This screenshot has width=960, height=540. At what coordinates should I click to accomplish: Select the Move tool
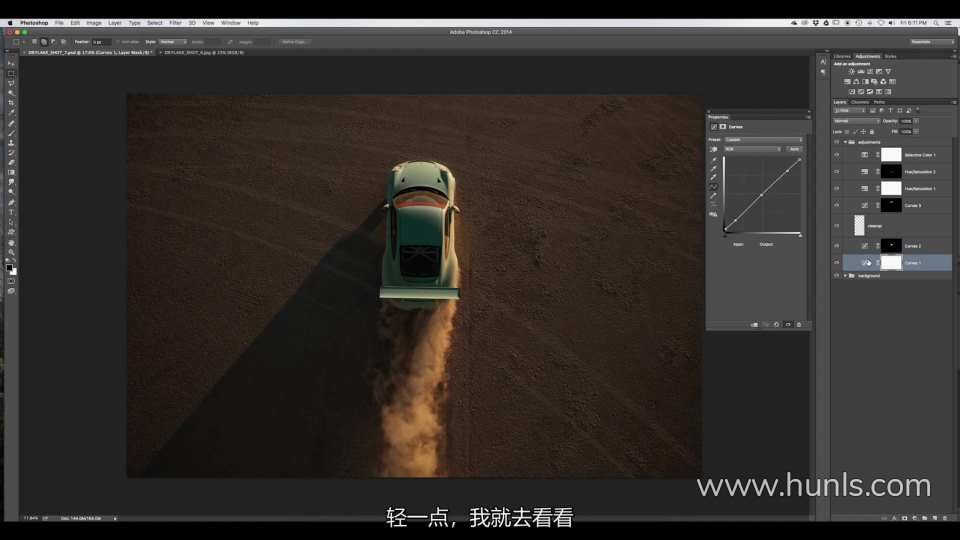pos(11,64)
